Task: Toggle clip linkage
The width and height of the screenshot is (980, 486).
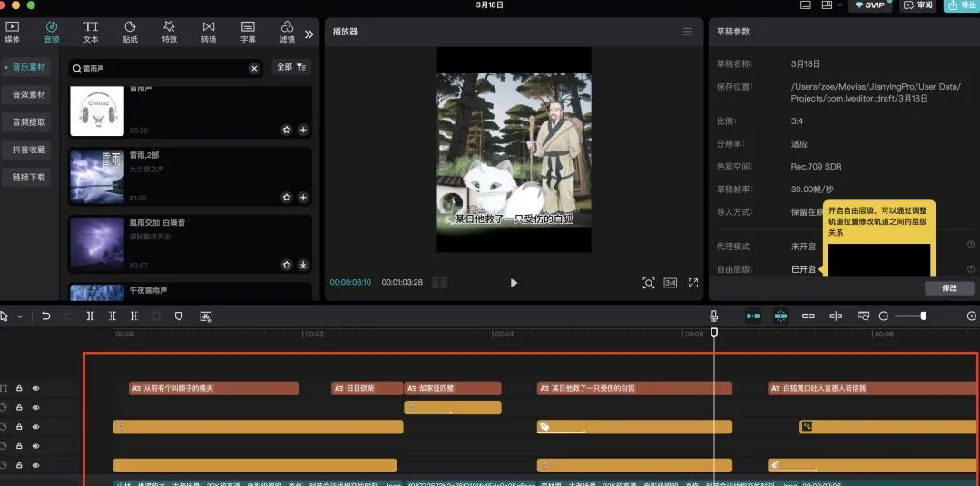Action: 808,316
